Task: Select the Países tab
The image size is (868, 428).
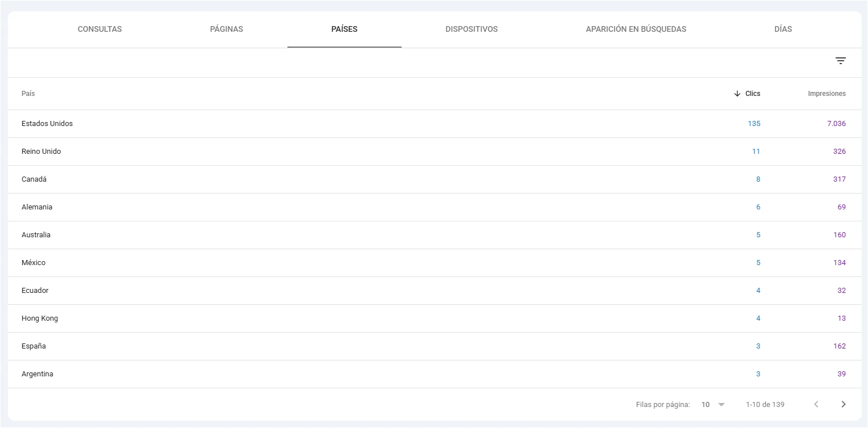Action: (344, 29)
